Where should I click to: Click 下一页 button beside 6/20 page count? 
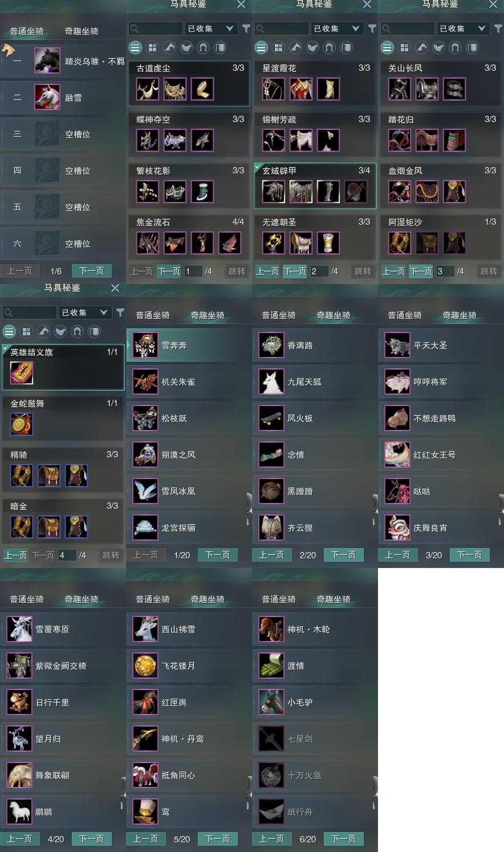[344, 839]
